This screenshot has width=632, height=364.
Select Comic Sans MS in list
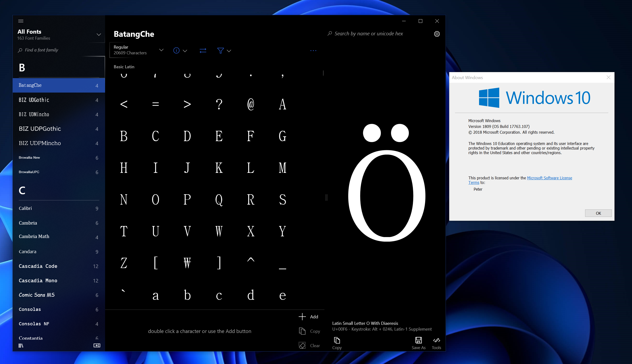click(x=37, y=295)
